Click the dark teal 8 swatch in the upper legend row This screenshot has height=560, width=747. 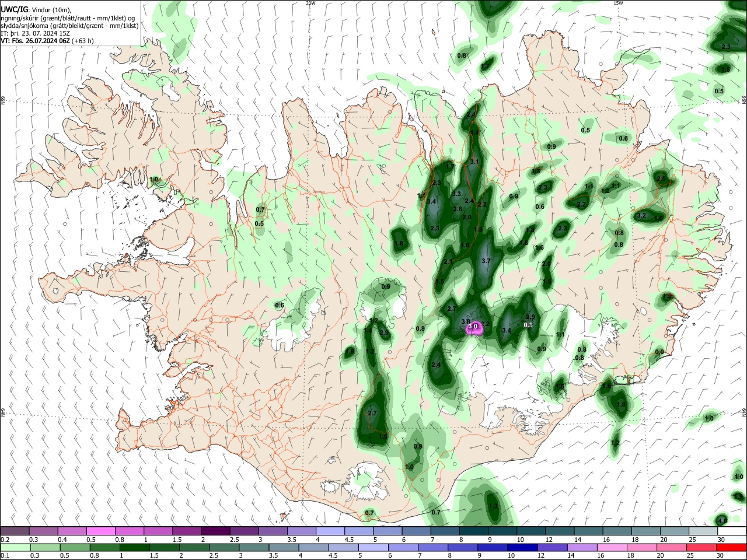(474, 531)
